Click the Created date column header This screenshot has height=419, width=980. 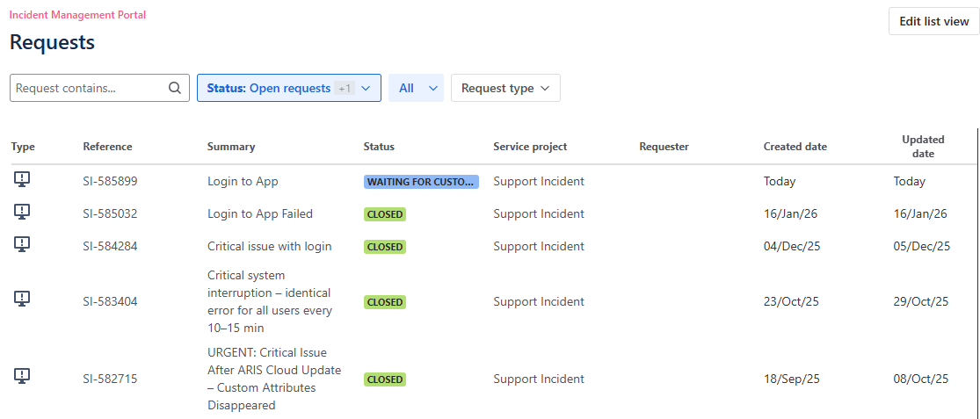pos(795,147)
